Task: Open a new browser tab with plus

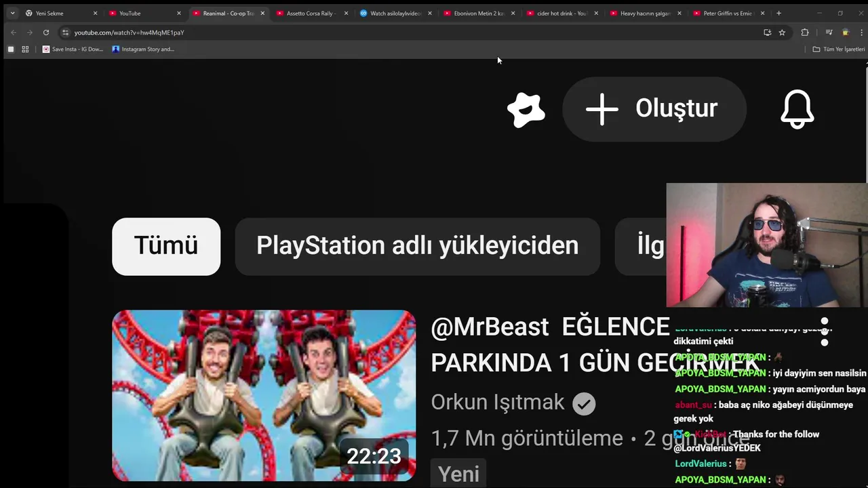Action: 778,13
